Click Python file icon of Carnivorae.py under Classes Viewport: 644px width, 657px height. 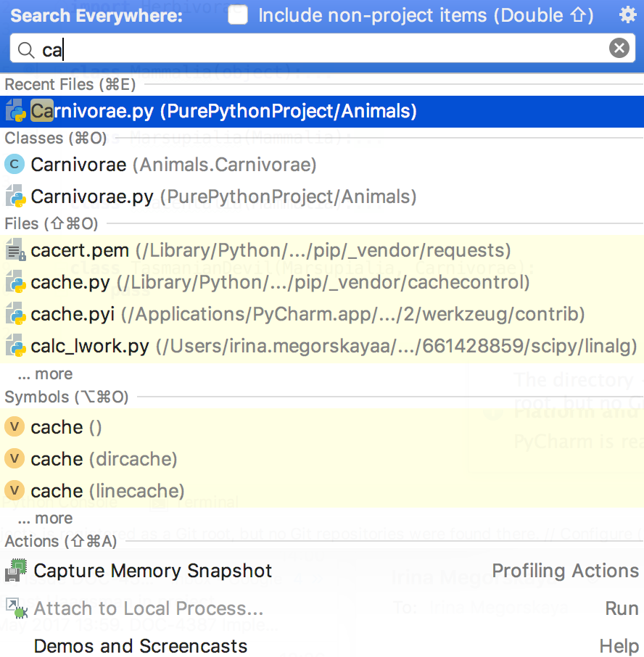click(x=15, y=197)
